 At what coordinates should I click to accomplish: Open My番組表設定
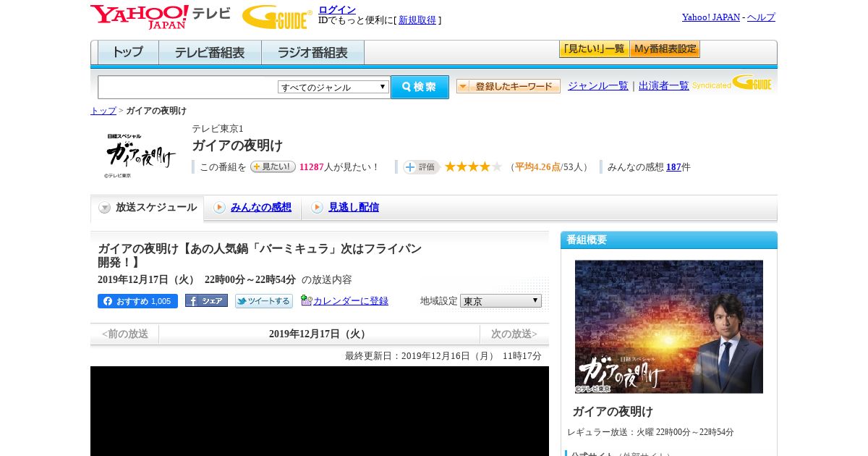(x=665, y=49)
